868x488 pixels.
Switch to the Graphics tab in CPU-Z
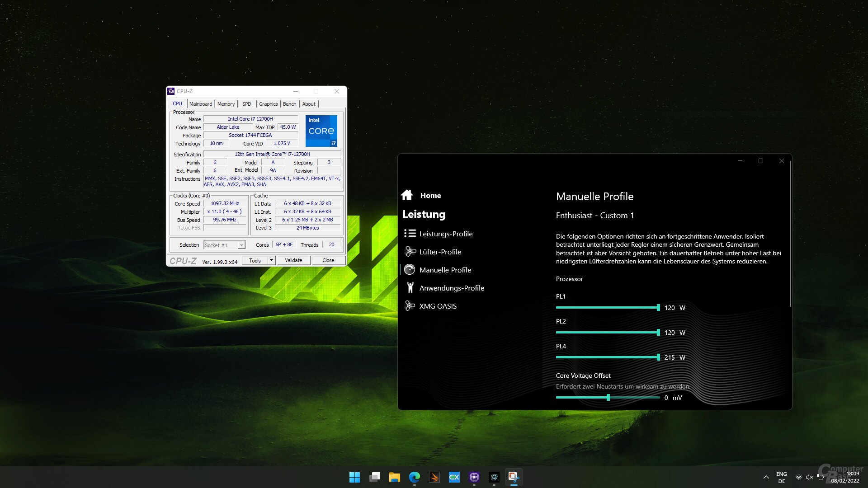269,104
